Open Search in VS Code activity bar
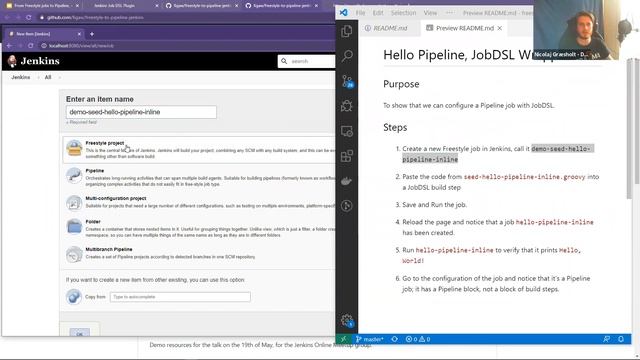The width and height of the screenshot is (640, 360). click(x=347, y=56)
